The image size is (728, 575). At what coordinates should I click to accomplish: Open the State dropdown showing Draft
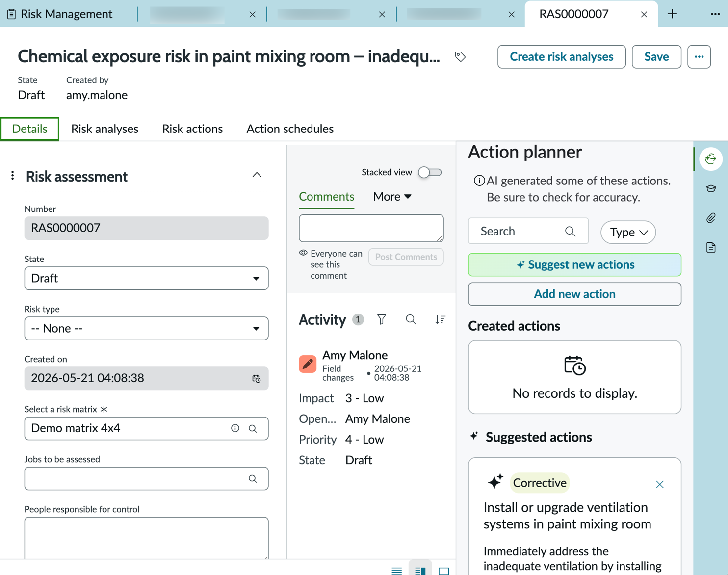(146, 278)
